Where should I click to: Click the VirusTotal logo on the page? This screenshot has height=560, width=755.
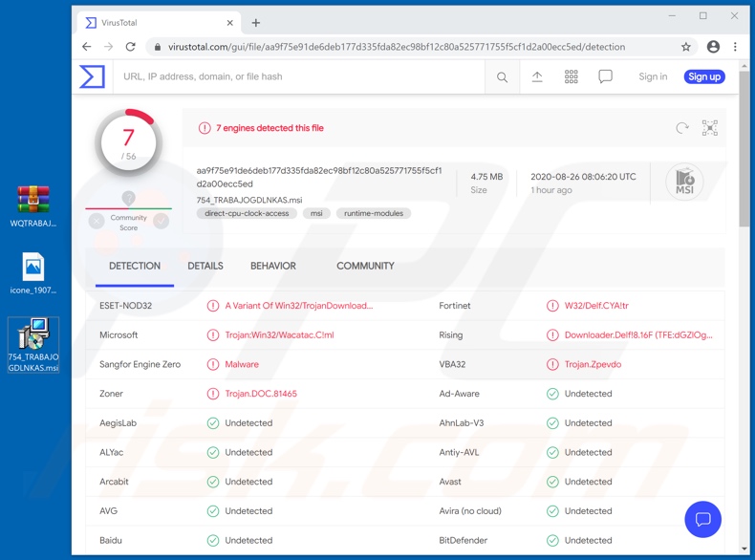click(92, 76)
